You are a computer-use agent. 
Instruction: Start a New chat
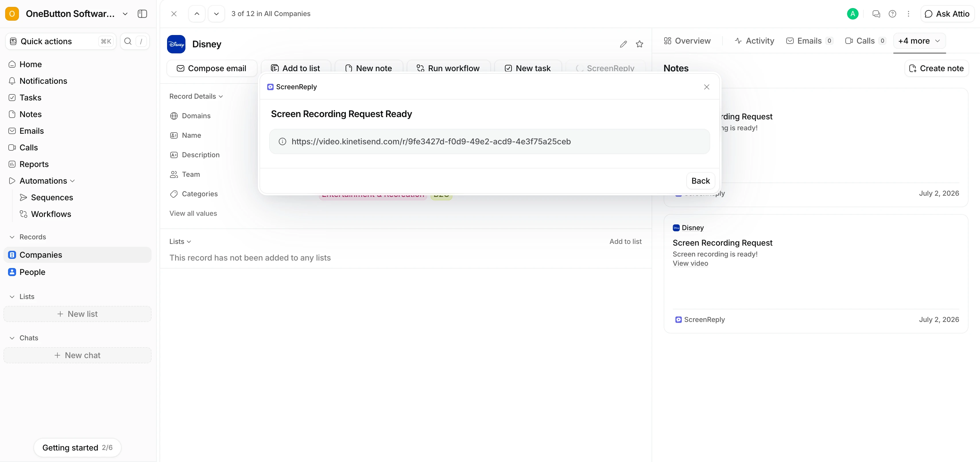78,355
